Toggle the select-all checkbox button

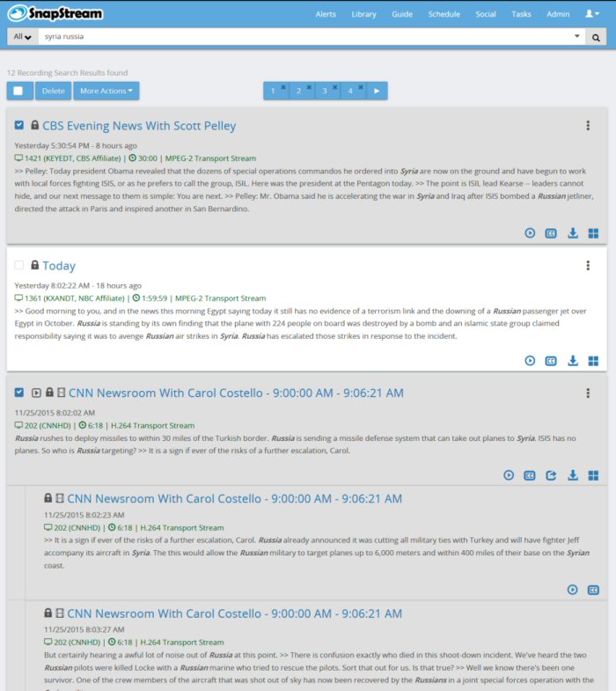click(19, 91)
